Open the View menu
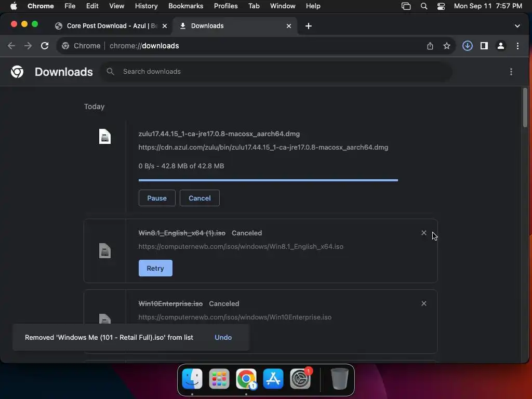The image size is (532, 399). pyautogui.click(x=116, y=6)
